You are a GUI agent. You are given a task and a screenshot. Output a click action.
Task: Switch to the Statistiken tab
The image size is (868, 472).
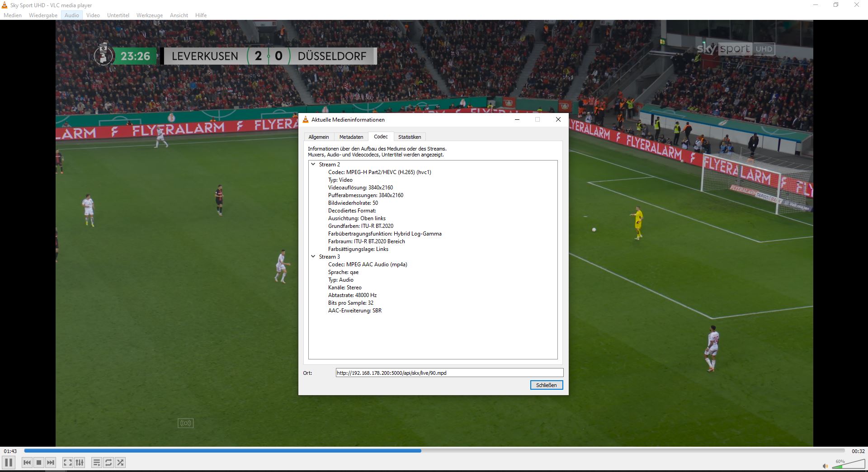pos(410,137)
